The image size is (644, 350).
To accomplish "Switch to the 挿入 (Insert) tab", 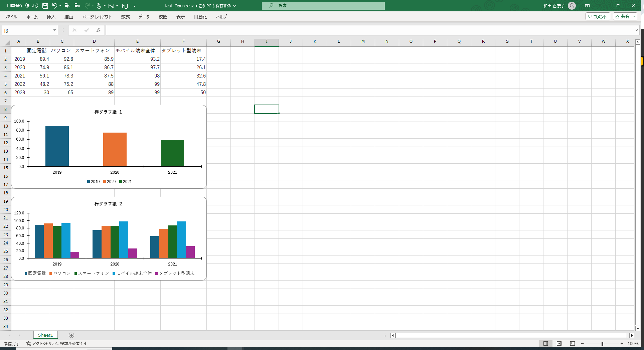I will click(51, 17).
